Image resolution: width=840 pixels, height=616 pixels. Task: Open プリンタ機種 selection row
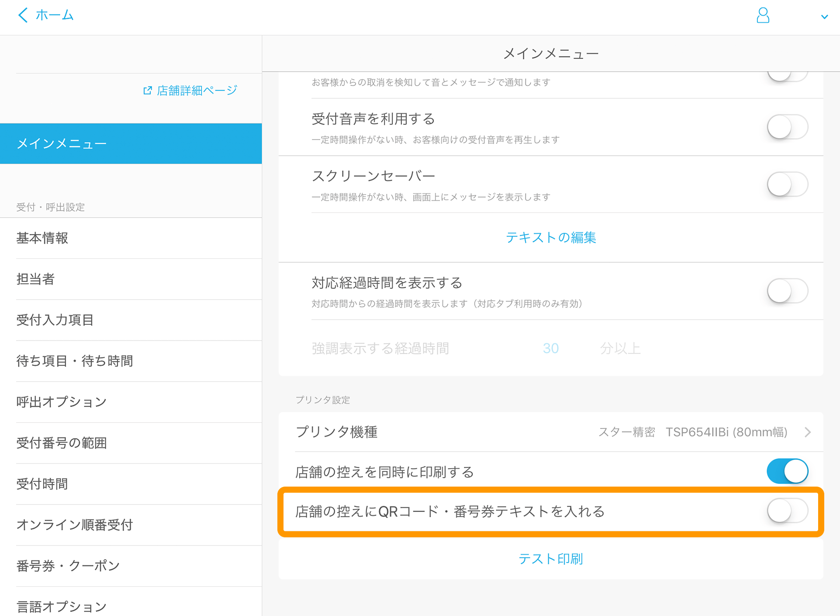pos(551,432)
